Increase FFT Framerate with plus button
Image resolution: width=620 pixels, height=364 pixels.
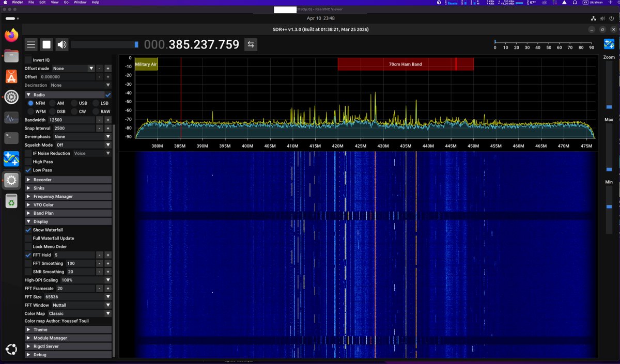(x=108, y=288)
